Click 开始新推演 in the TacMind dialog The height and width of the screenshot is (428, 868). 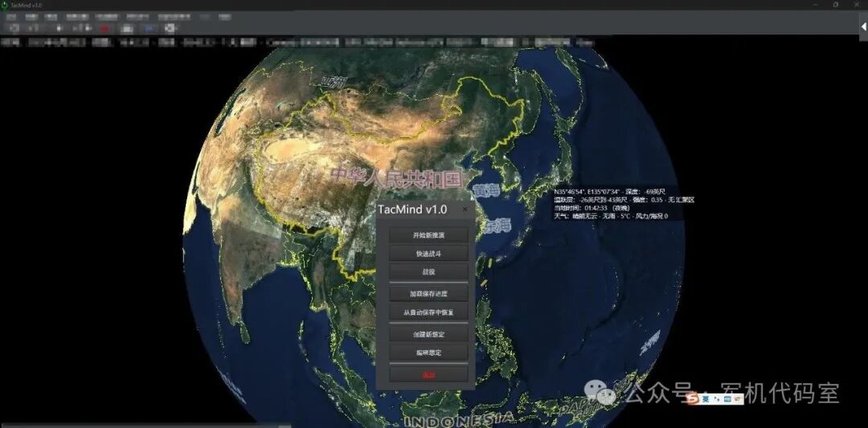coord(429,235)
